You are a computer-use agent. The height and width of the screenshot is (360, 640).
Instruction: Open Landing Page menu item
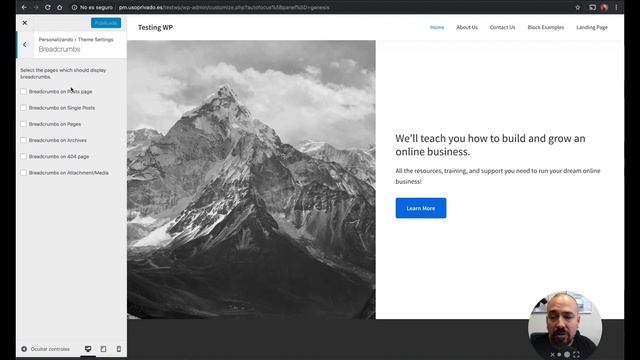point(592,27)
